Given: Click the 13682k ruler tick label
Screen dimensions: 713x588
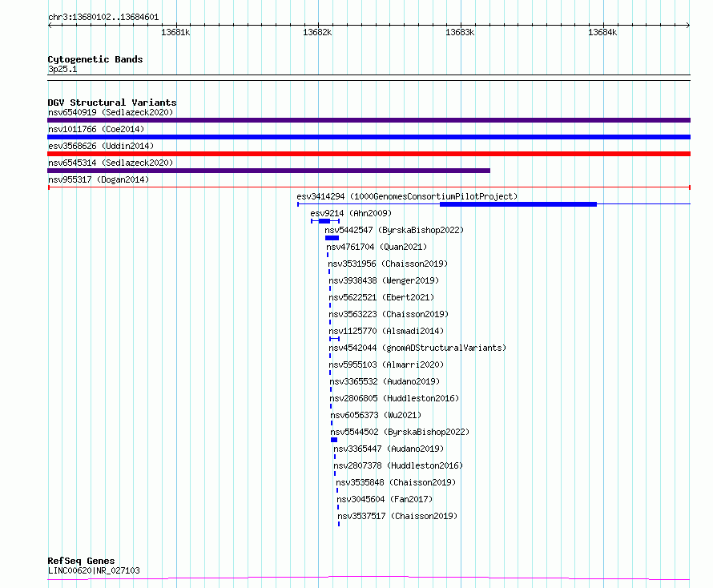Looking at the screenshot, I should point(317,32).
